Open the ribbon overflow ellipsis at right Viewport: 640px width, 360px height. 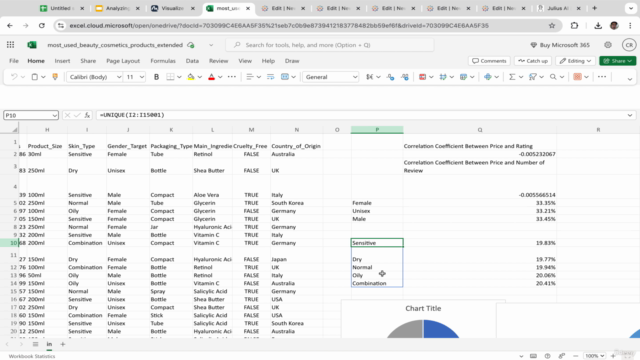[x=602, y=77]
